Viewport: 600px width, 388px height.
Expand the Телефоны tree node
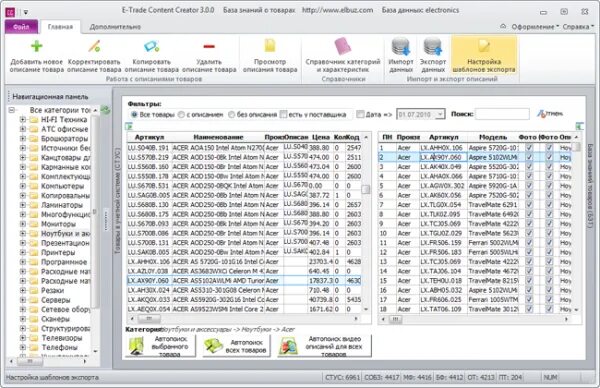pyautogui.click(x=23, y=347)
